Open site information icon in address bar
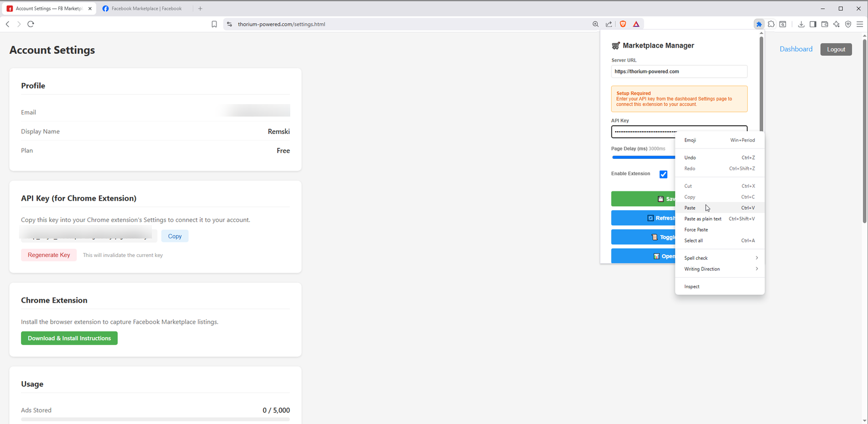This screenshot has height=424, width=868. (229, 24)
